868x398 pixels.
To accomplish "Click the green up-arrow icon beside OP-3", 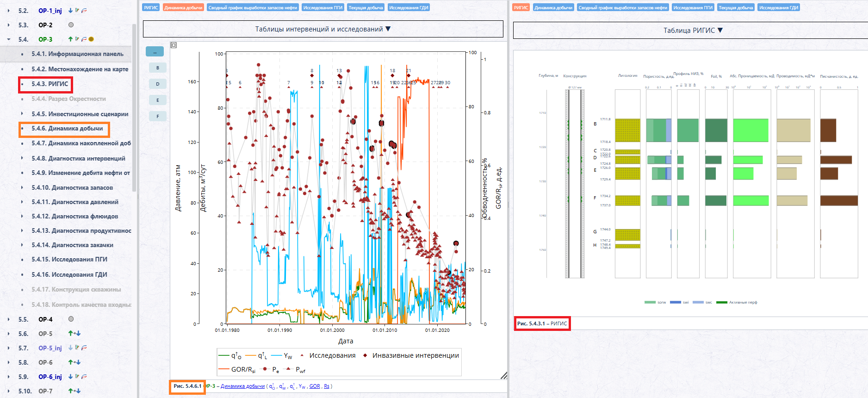I will (70, 39).
